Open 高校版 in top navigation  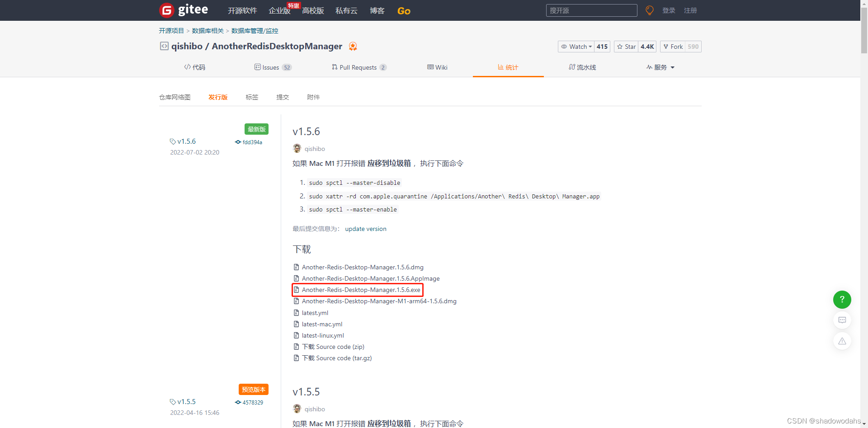point(313,11)
